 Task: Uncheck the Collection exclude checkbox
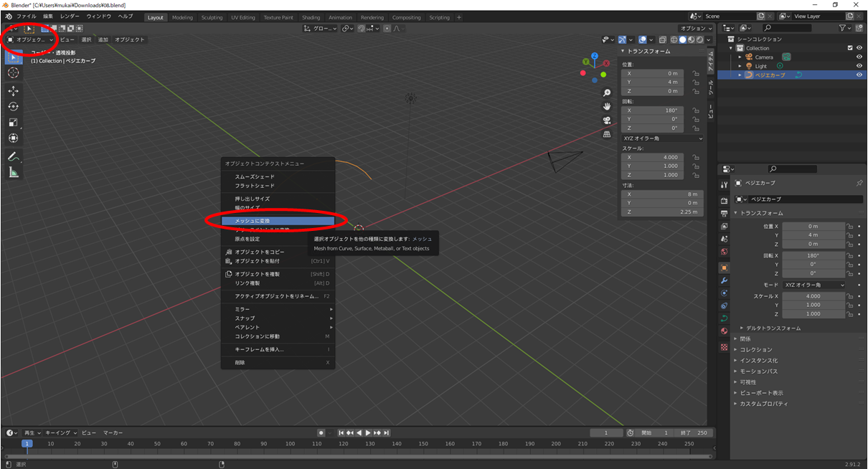coord(850,48)
